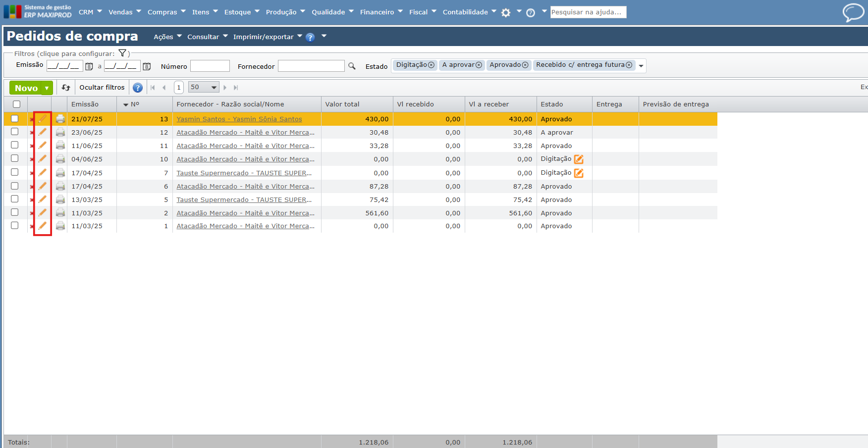Click the refresh icon next to Novo
The image size is (868, 448).
point(66,88)
